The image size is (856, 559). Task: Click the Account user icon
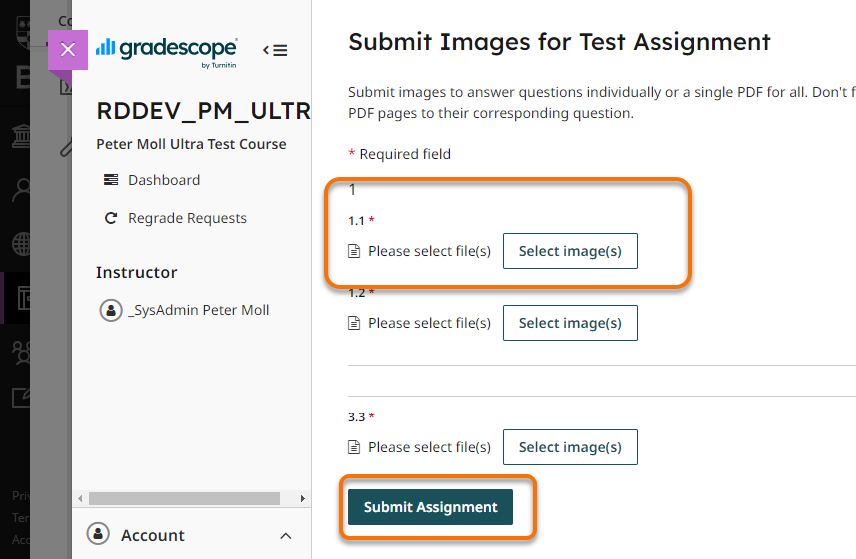98,535
